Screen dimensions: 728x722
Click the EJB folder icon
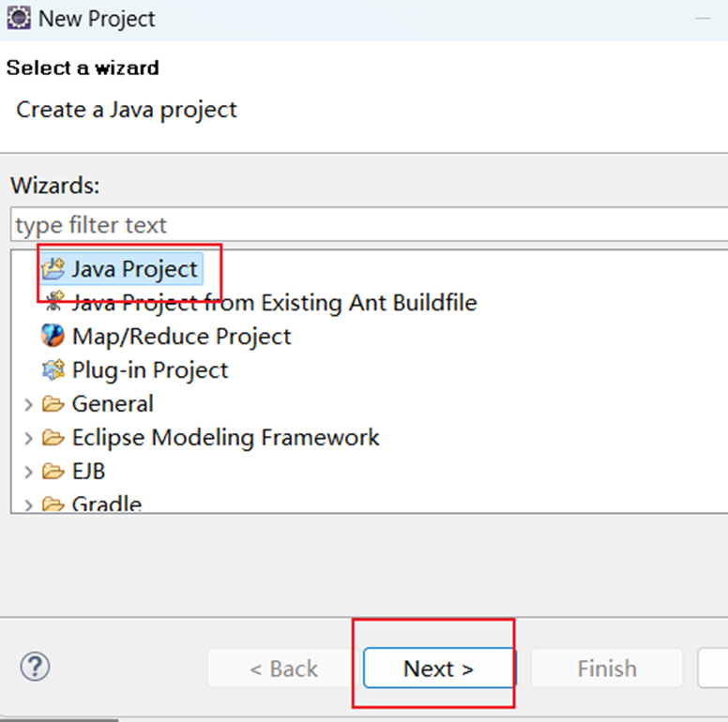pos(53,472)
